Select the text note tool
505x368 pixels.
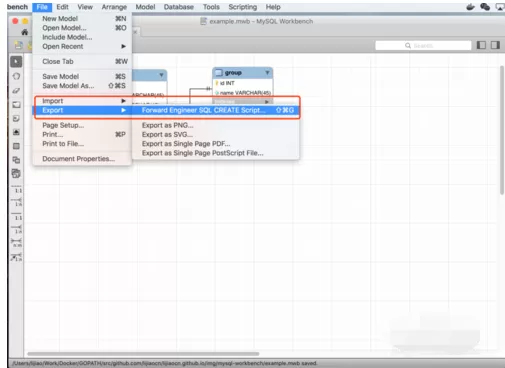(16, 119)
